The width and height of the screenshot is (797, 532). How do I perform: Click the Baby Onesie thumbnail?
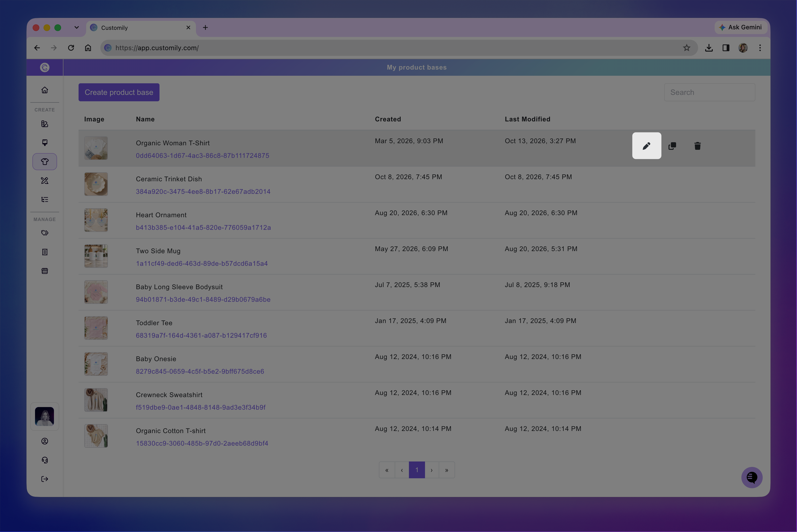point(96,364)
